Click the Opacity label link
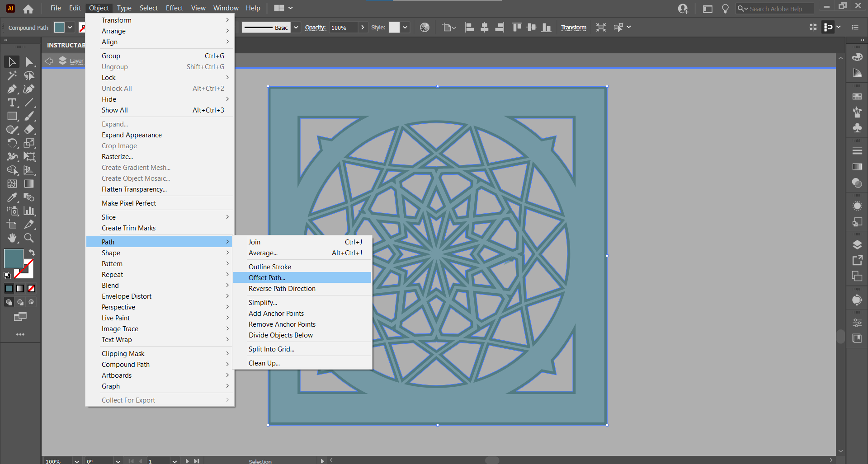Screen dimensions: 868x464 click(x=315, y=28)
